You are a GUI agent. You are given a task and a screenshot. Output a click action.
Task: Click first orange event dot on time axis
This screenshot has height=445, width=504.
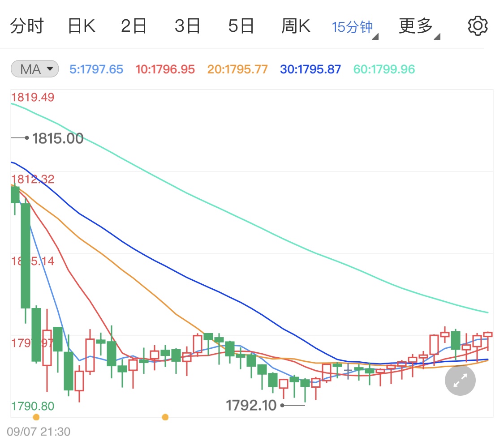tap(36, 417)
